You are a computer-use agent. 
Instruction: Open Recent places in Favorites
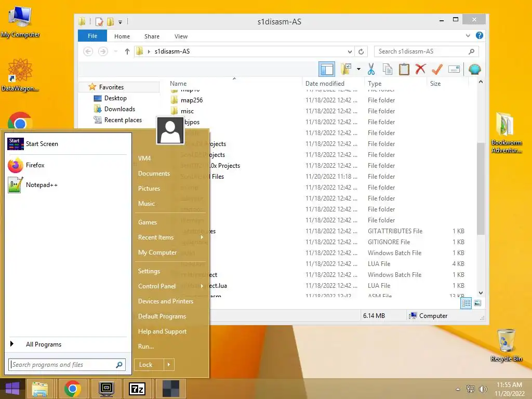[x=123, y=120]
